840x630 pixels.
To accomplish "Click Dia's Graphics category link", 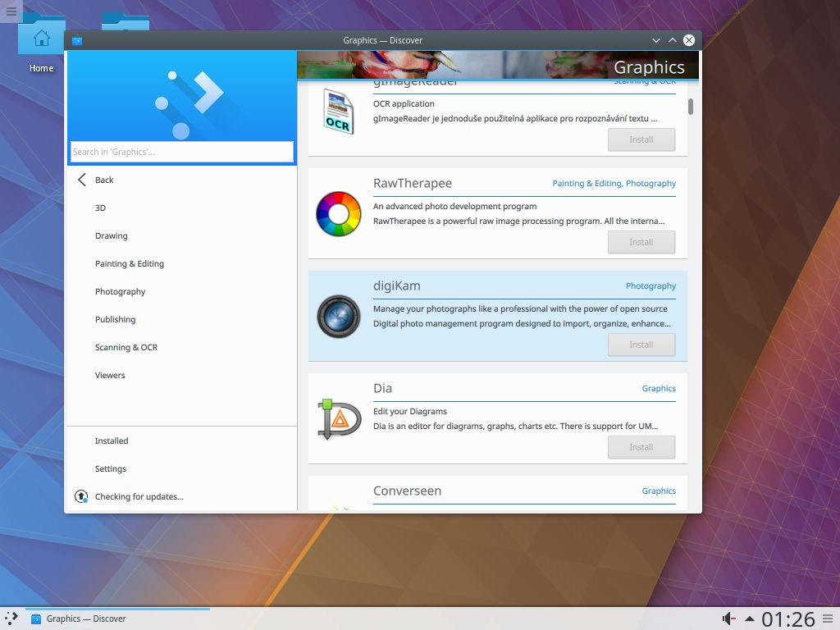I will click(x=659, y=388).
